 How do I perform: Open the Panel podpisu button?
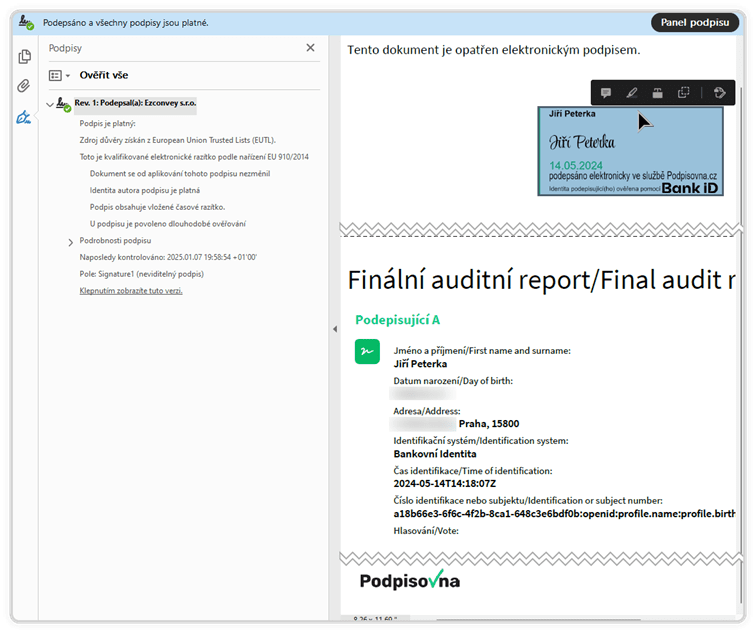pos(694,23)
